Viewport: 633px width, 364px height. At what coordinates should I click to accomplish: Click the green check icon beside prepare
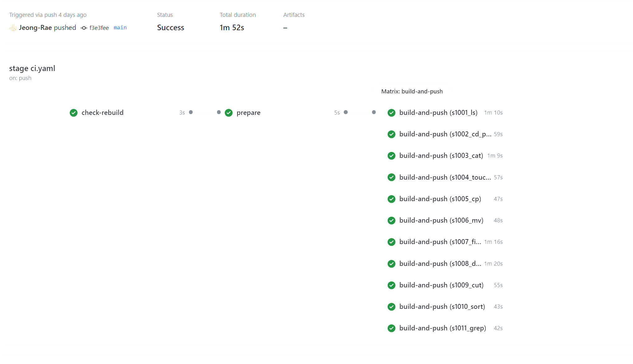pyautogui.click(x=229, y=113)
